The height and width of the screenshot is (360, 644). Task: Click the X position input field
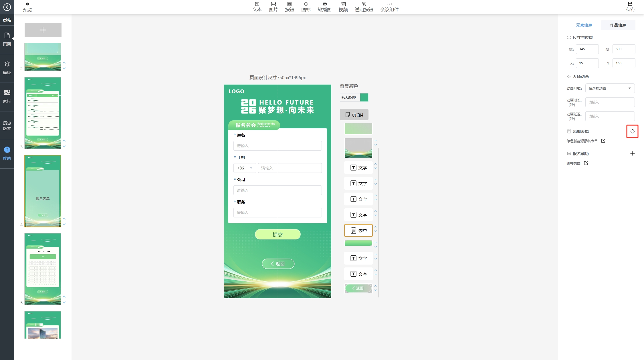point(587,63)
